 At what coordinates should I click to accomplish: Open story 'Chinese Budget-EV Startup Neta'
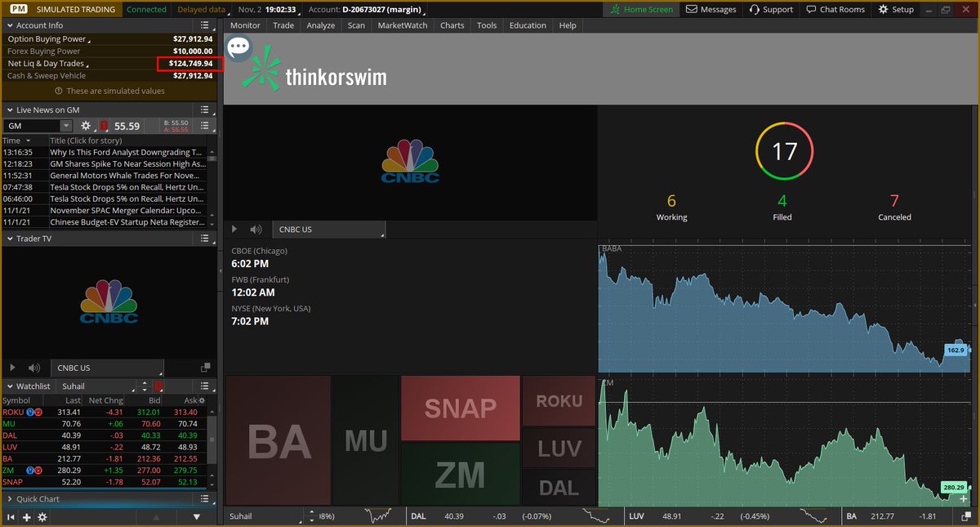(x=127, y=221)
